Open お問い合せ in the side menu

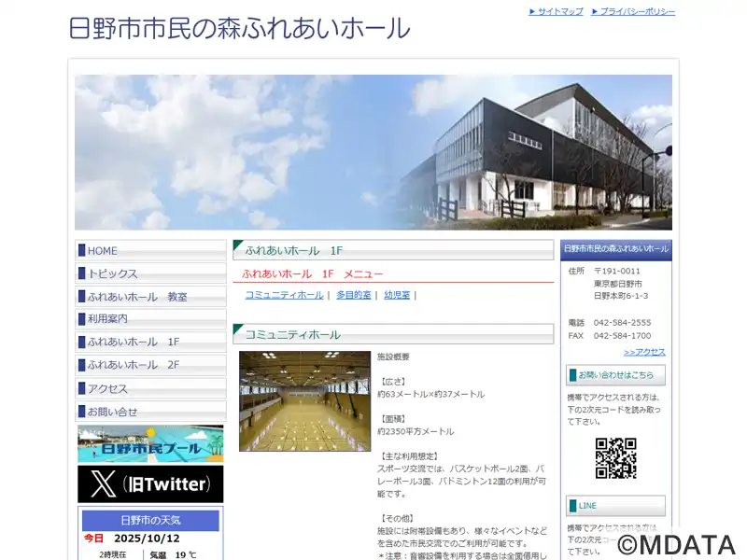(150, 412)
